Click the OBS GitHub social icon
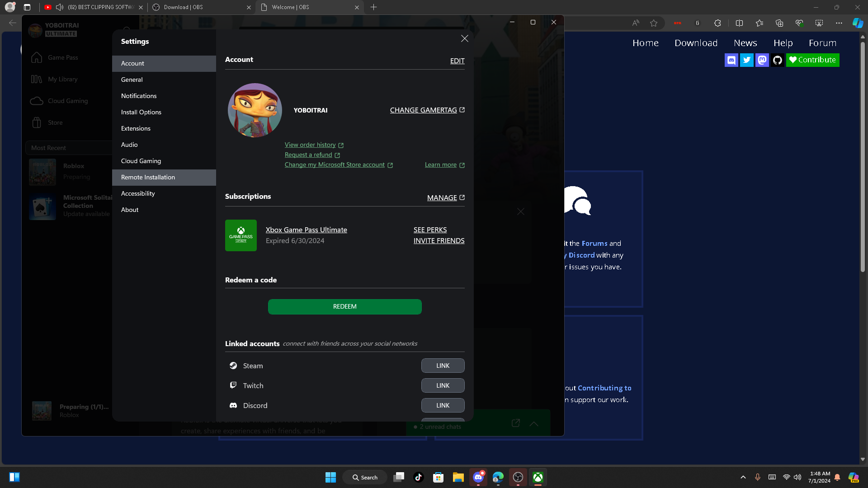868x488 pixels. pos(778,60)
